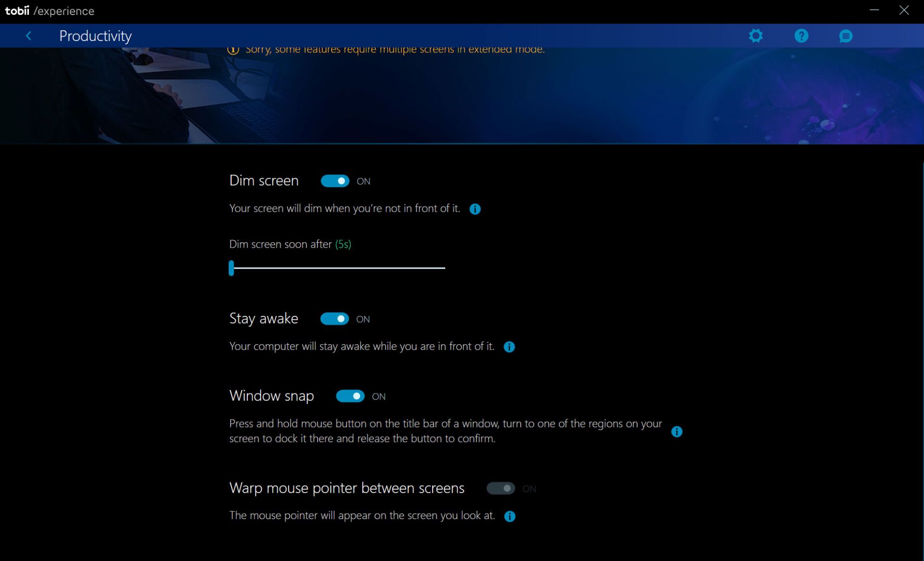Click the middle of the dim delay slider track
The height and width of the screenshot is (561, 924).
338,268
